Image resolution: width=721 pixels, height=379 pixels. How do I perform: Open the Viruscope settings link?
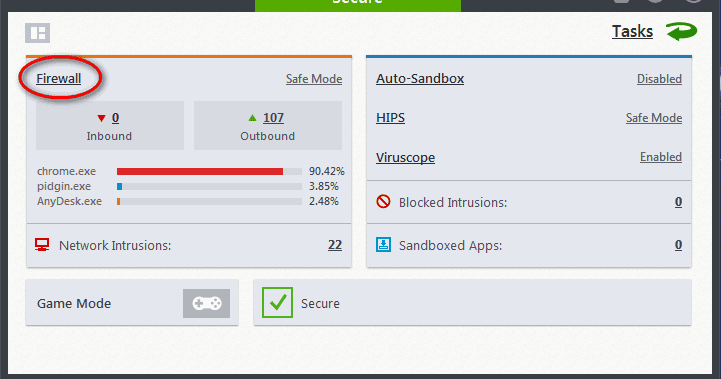coord(405,157)
